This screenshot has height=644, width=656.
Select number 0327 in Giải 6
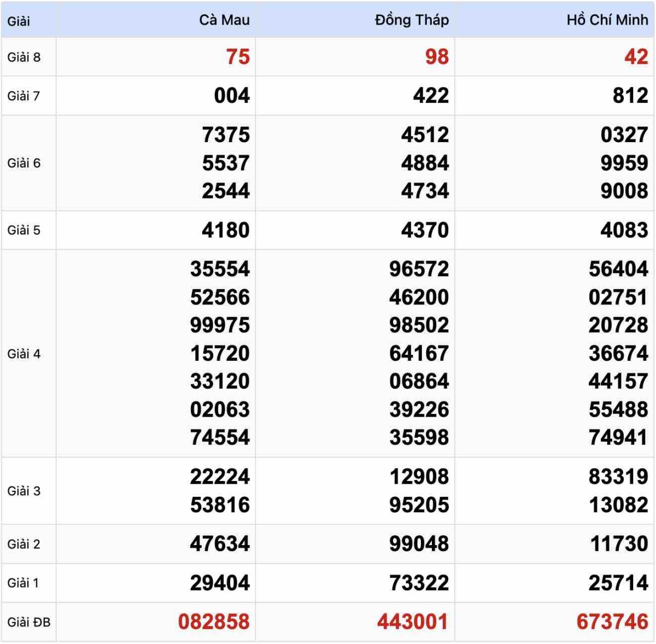[x=624, y=135]
